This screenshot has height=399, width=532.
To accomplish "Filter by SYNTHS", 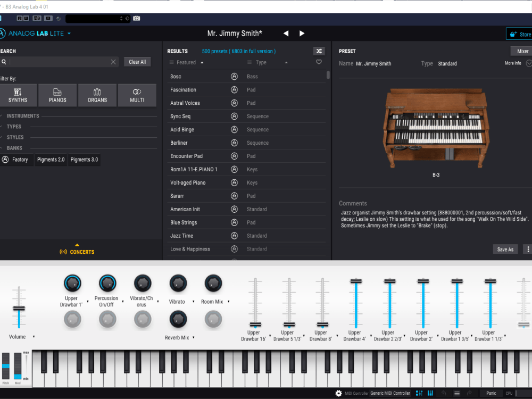I will 18,95.
